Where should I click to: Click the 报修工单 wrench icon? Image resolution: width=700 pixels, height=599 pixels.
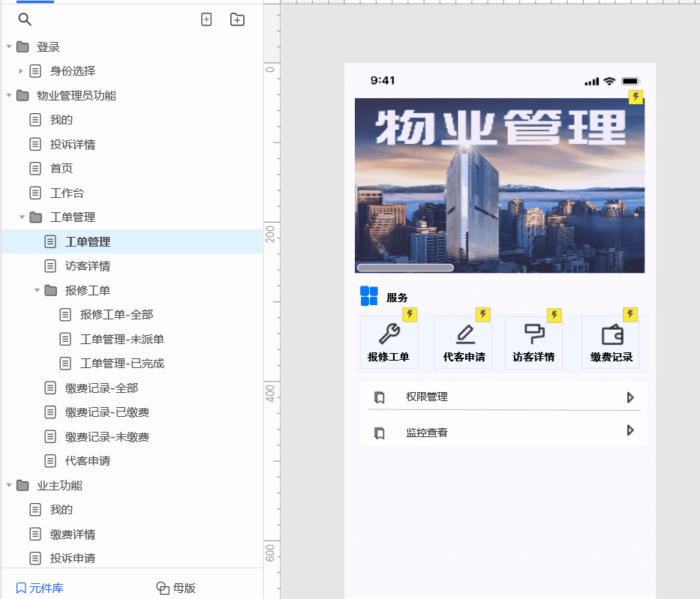point(389,334)
